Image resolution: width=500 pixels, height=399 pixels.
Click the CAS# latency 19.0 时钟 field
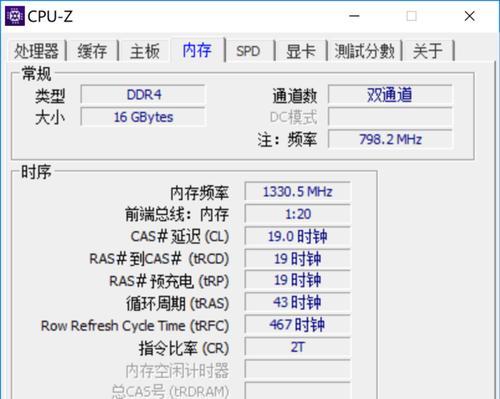297,236
